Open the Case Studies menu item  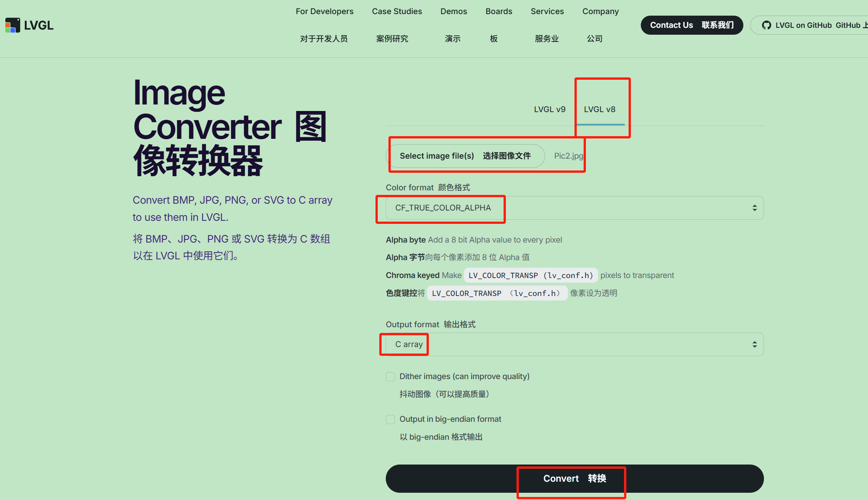tap(397, 11)
